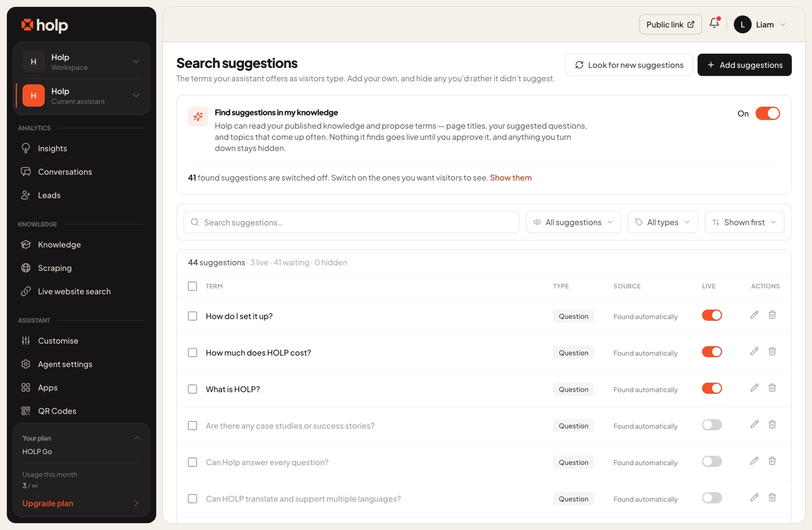812x530 pixels.
Task: Open the Leads section
Action: 81,195
